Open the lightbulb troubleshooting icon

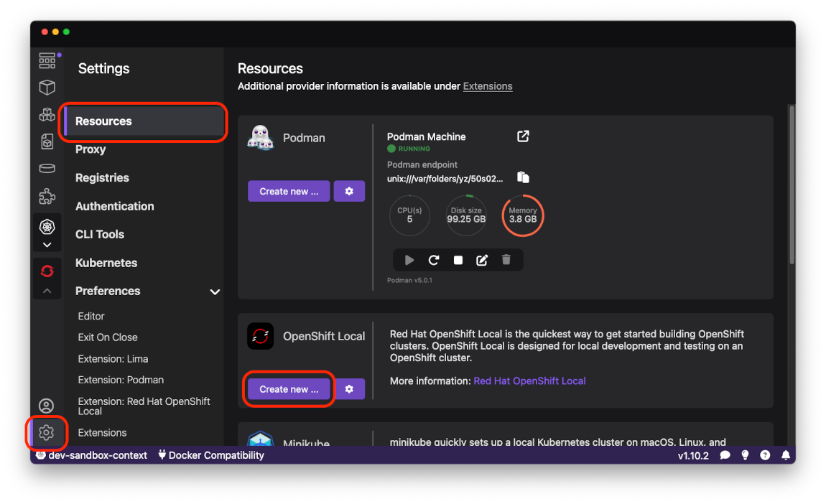(x=745, y=456)
